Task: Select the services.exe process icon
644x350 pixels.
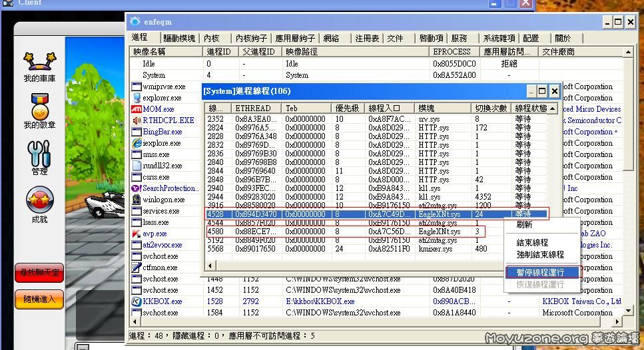Action: [x=137, y=211]
